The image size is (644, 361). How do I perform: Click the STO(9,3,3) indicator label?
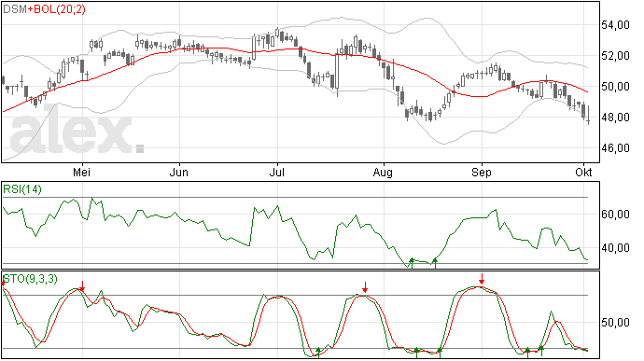point(30,279)
